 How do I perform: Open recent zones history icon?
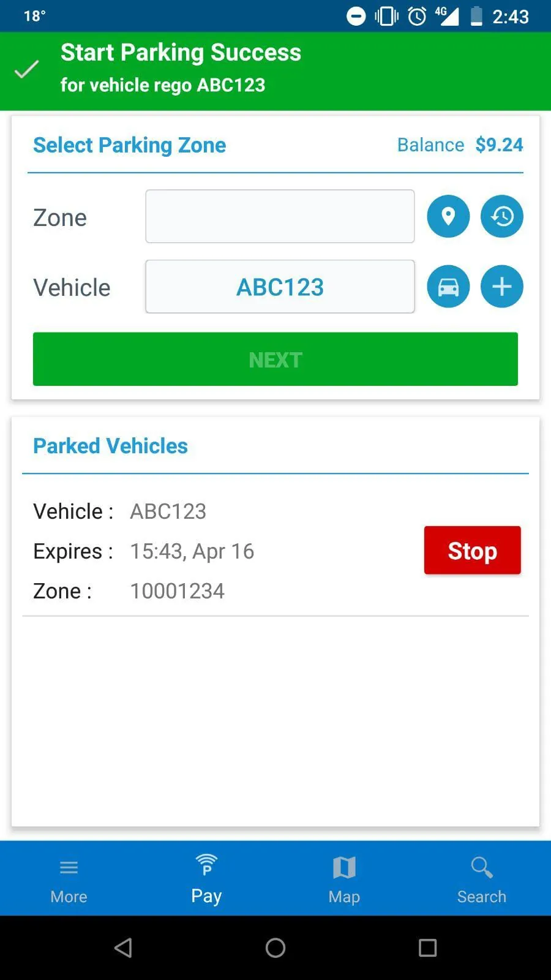click(501, 216)
